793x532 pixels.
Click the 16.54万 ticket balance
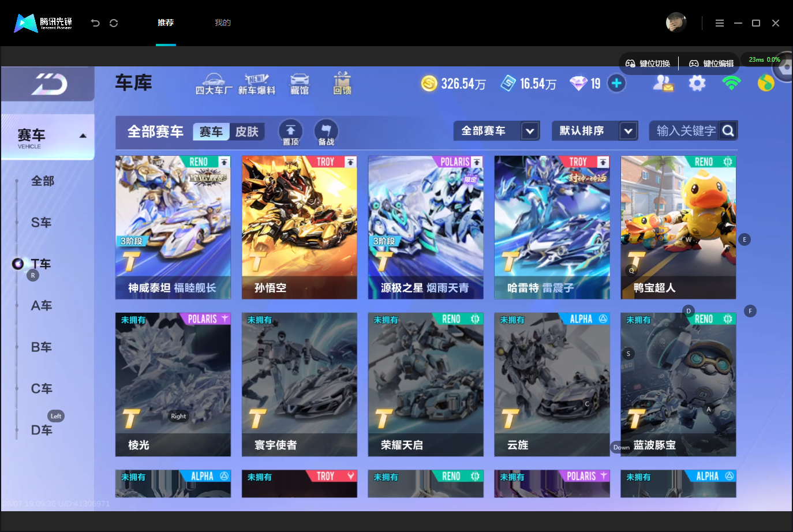538,84
